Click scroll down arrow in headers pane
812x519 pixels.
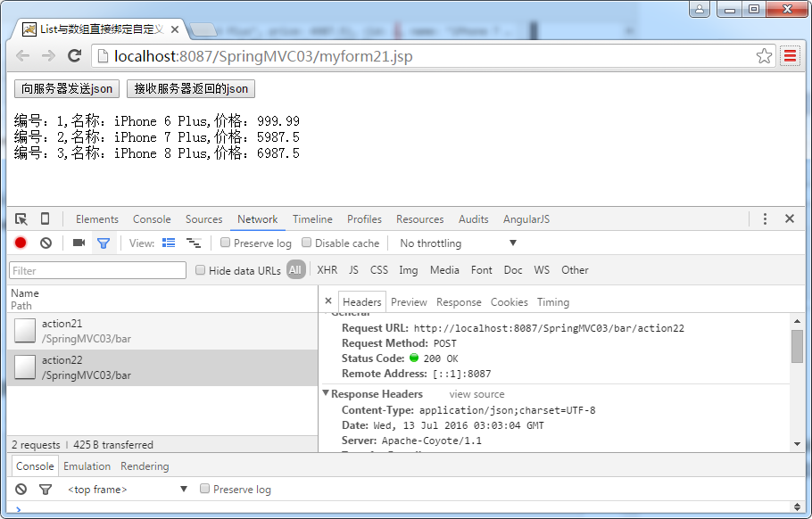pyautogui.click(x=797, y=444)
